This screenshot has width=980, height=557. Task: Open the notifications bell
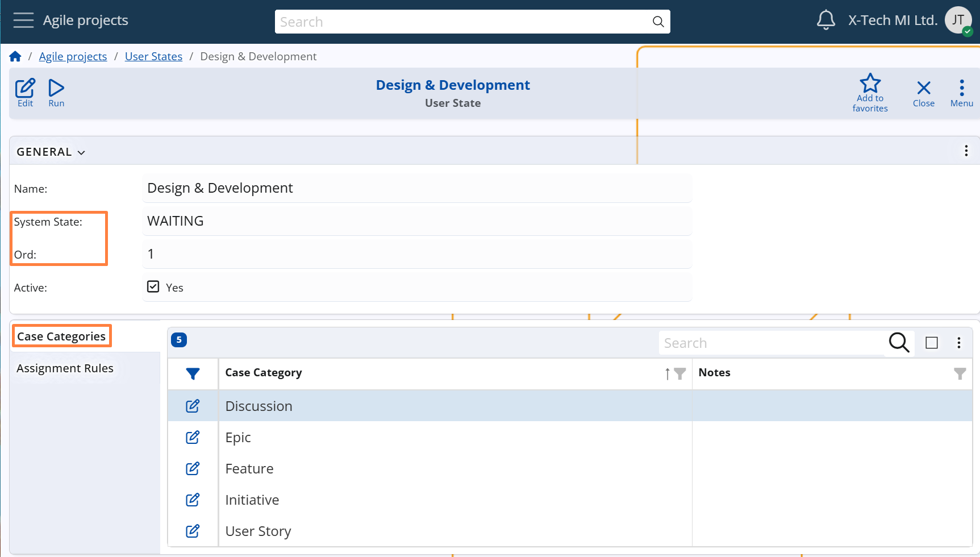pos(825,20)
